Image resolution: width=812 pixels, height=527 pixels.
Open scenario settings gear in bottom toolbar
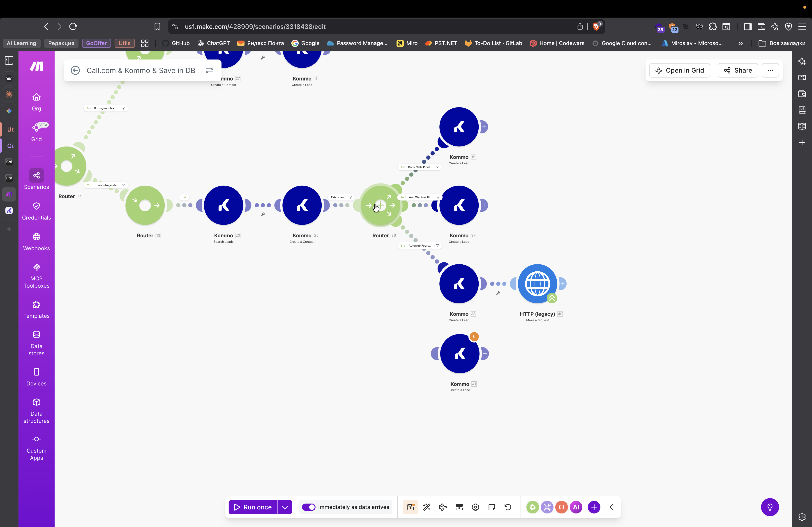[475, 507]
